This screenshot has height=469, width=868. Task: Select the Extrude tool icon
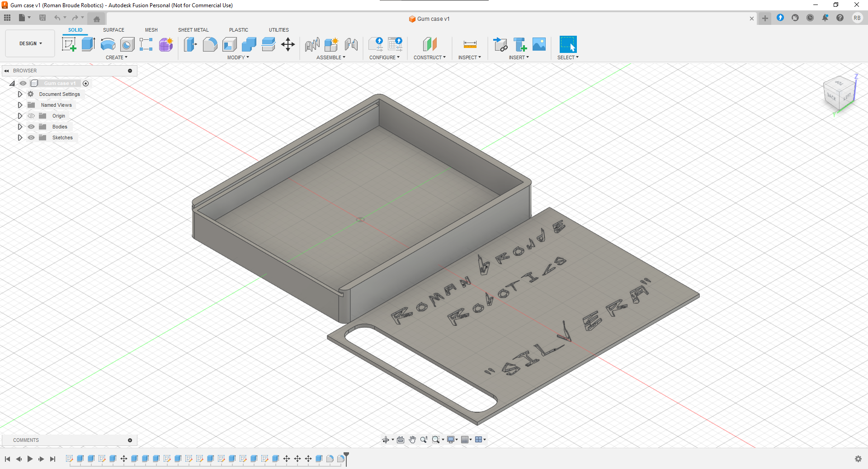click(x=88, y=44)
